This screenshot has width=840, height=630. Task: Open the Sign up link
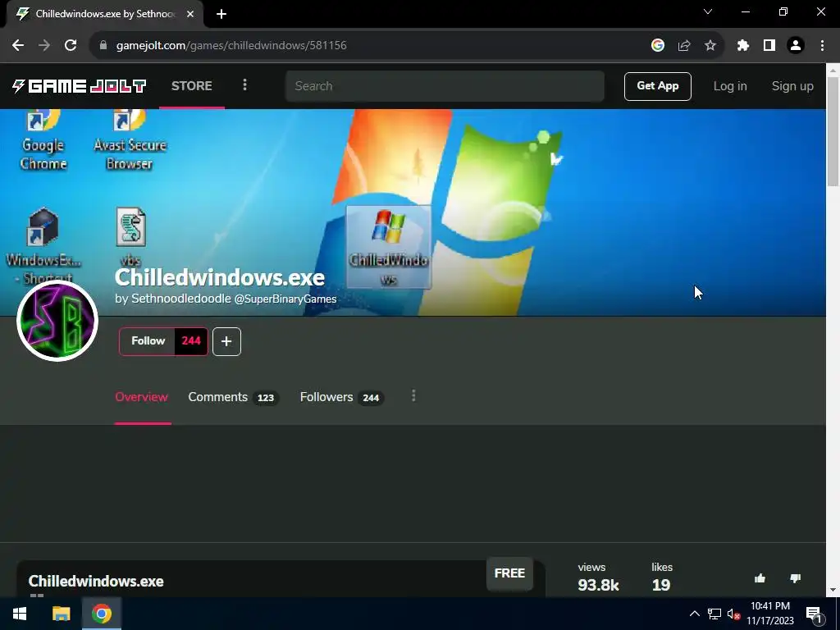[792, 86]
